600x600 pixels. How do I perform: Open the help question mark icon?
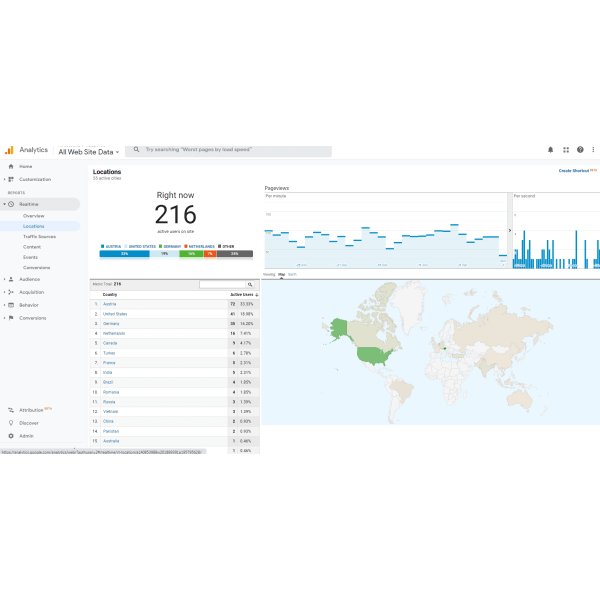[580, 150]
